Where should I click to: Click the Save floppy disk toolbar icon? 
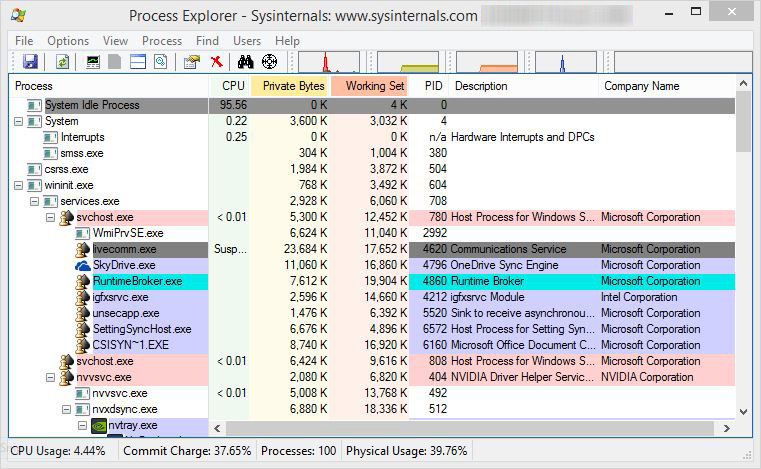pos(30,62)
